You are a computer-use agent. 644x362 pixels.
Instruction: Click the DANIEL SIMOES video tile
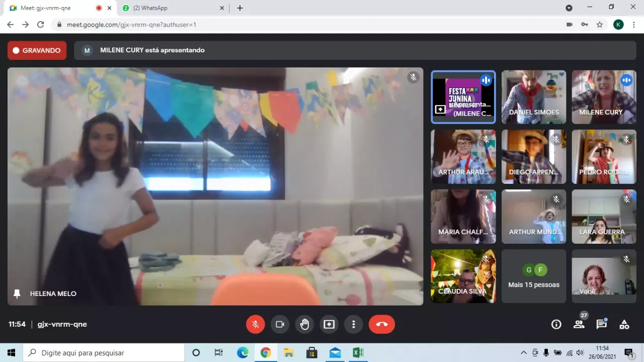click(533, 97)
